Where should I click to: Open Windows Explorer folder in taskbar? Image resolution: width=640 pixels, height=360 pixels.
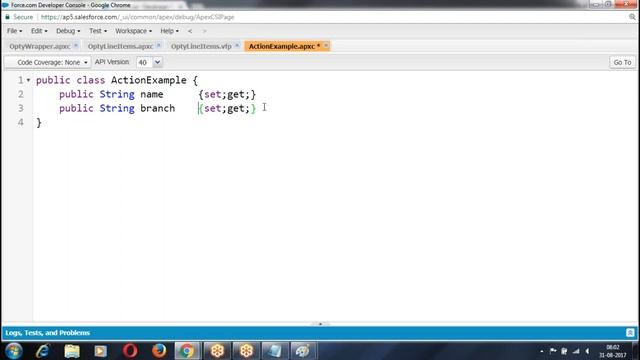(72, 351)
